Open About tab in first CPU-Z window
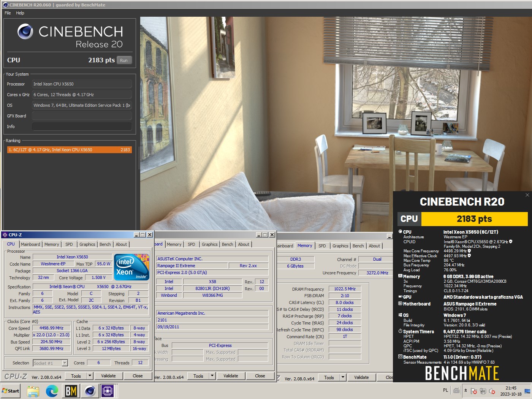Viewport: 532px width, 399px height. pos(121,244)
